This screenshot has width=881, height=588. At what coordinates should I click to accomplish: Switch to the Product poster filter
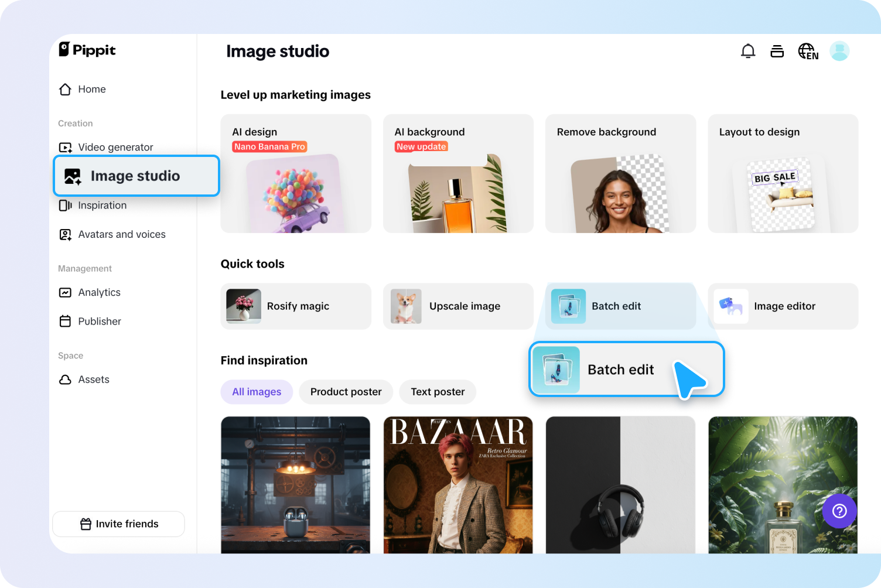tap(346, 392)
